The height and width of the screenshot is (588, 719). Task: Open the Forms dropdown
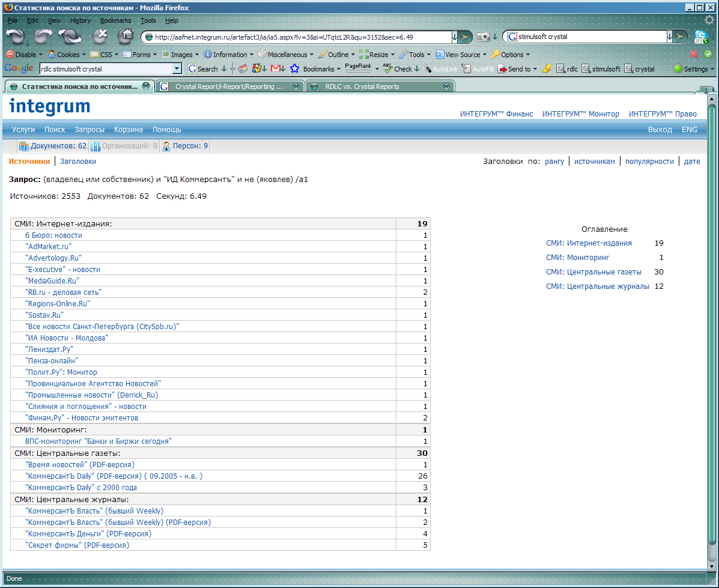click(140, 55)
